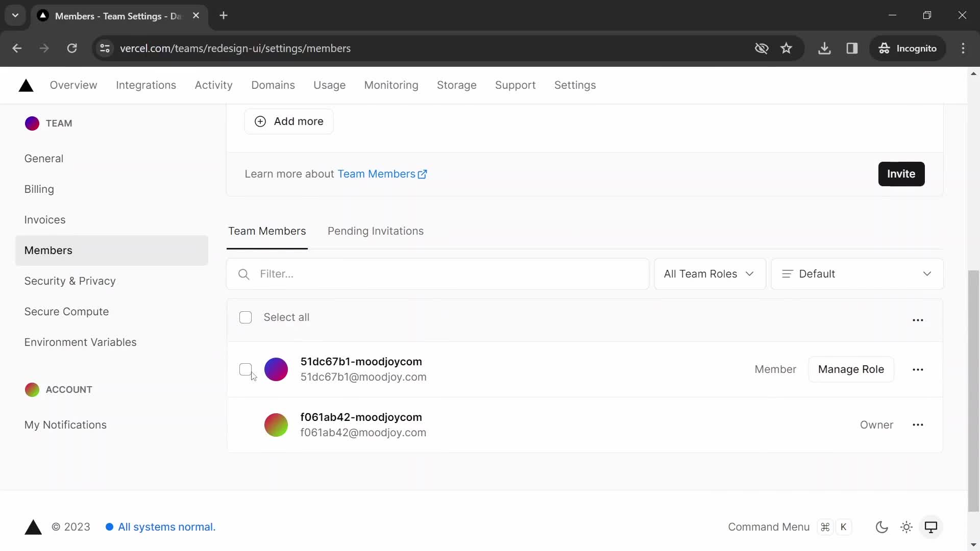The height and width of the screenshot is (551, 980).
Task: Switch to Pending Invitations tab
Action: (x=376, y=231)
